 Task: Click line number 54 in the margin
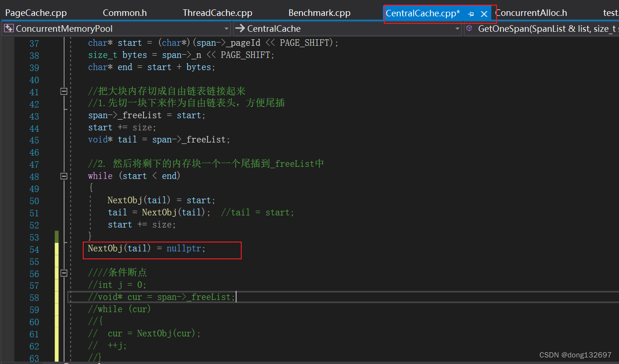point(34,250)
